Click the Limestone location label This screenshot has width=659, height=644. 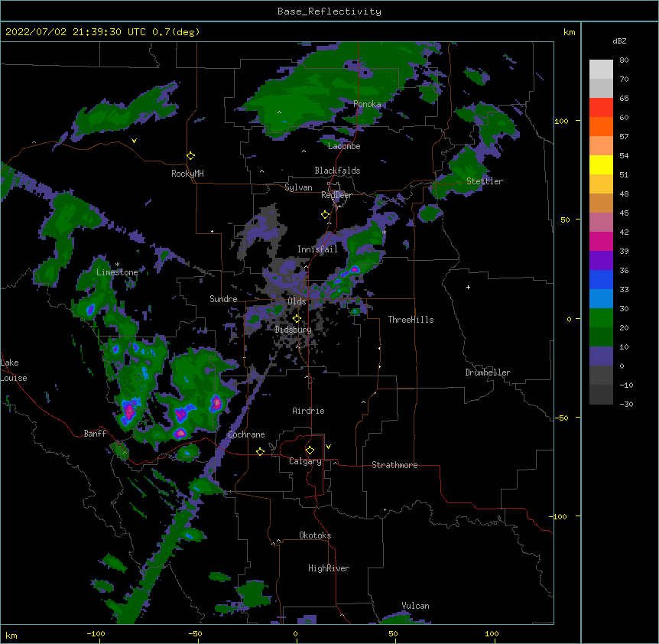[117, 272]
